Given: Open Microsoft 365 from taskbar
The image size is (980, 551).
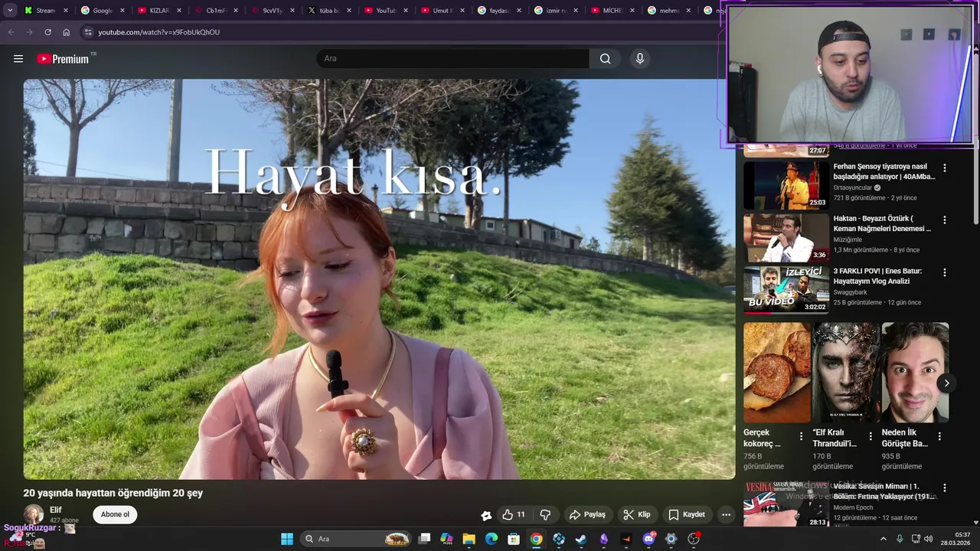Looking at the screenshot, I should pyautogui.click(x=447, y=539).
